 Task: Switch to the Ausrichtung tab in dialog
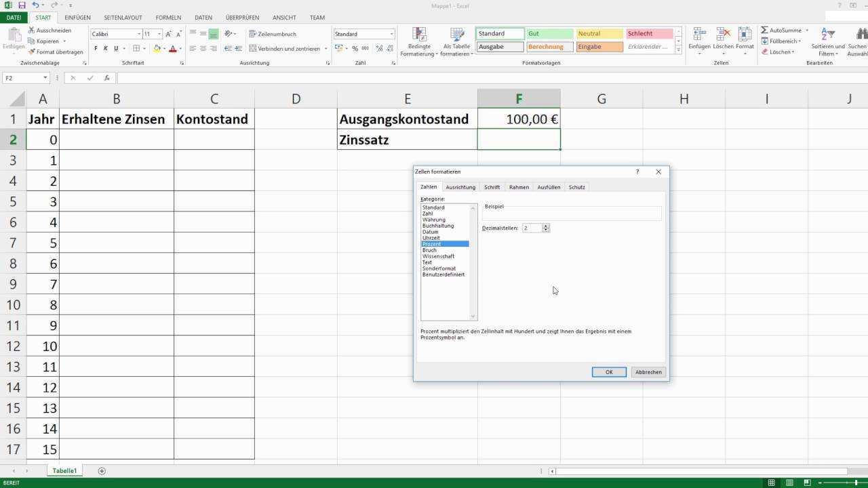460,187
